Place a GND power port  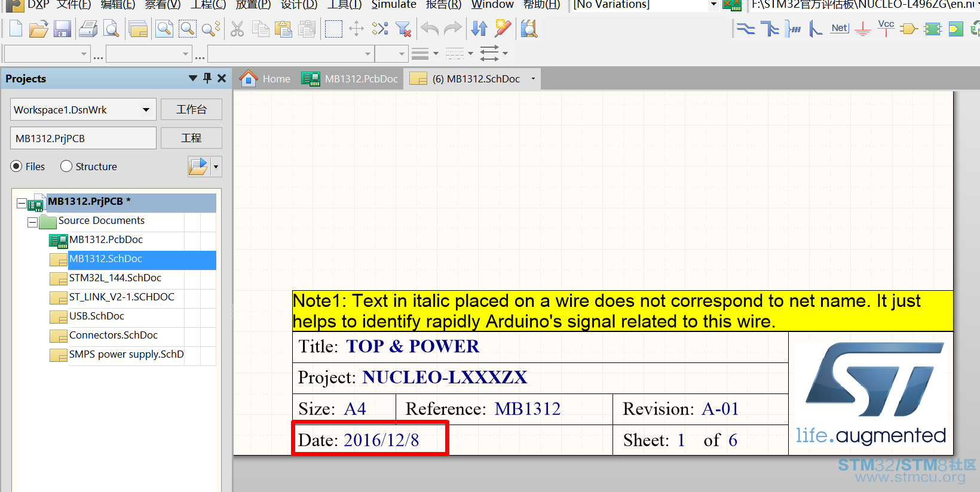click(x=863, y=29)
